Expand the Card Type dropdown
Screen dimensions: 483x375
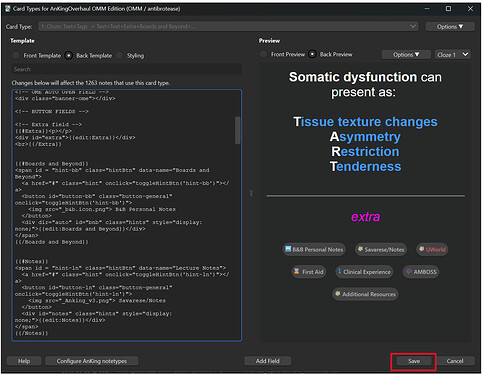228,26
